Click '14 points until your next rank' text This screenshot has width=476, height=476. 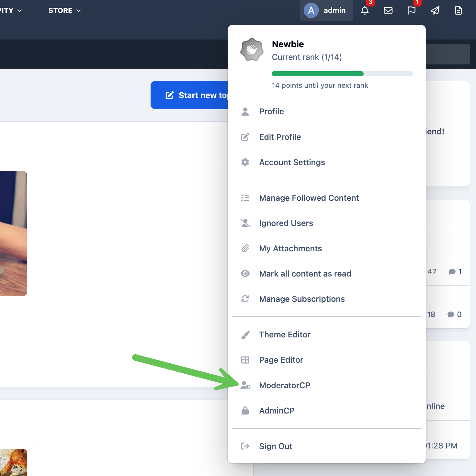click(320, 85)
